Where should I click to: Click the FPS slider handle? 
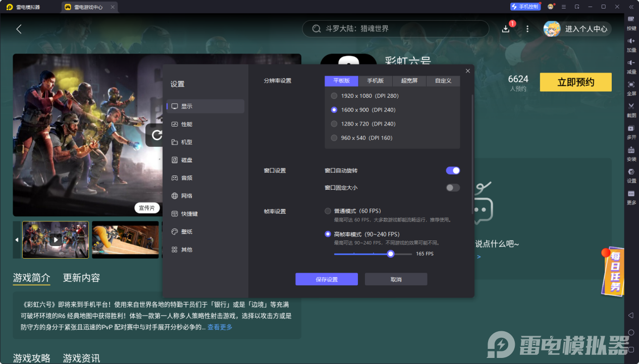tap(391, 254)
